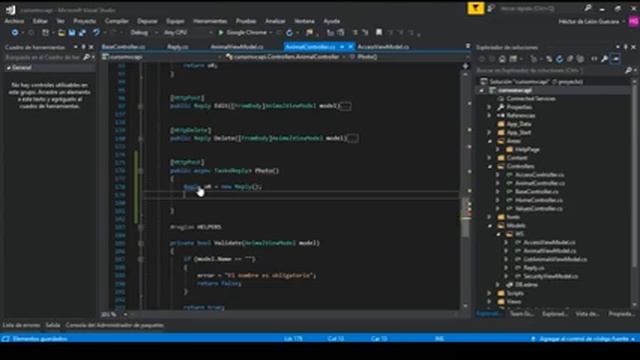Viewport: 640px width, 360px height.
Task: Click search magnifier in the Toolbox search box
Action: [x=86, y=58]
